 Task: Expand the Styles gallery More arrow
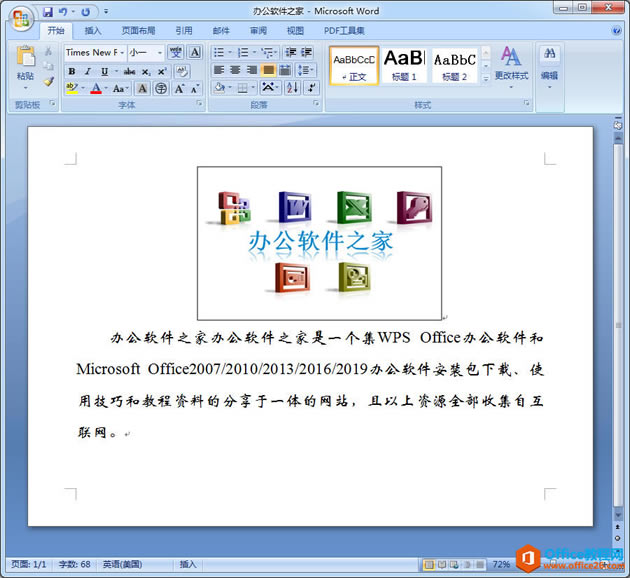pos(486,78)
